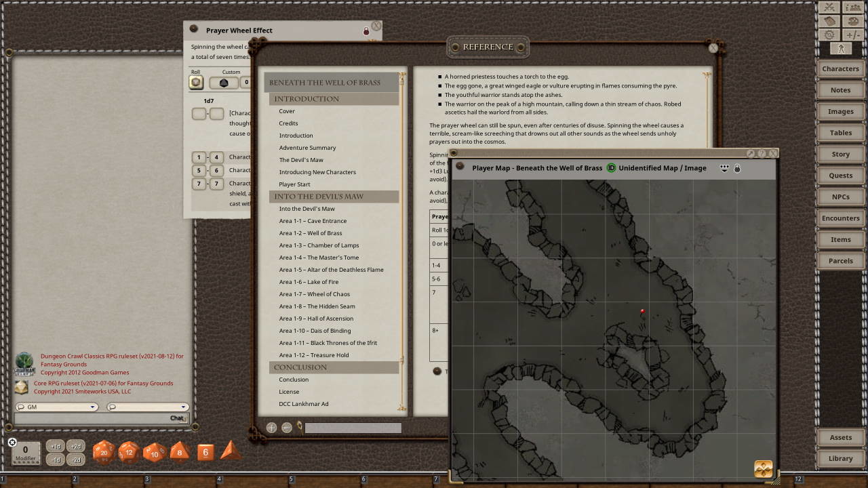
Task: Pick up the orange d20 die
Action: pyautogui.click(x=103, y=452)
